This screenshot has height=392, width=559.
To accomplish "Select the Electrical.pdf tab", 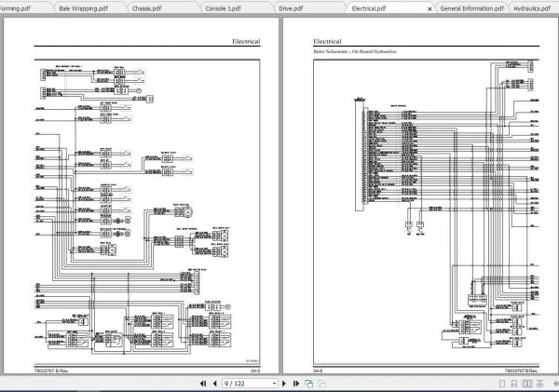I will pos(369,8).
